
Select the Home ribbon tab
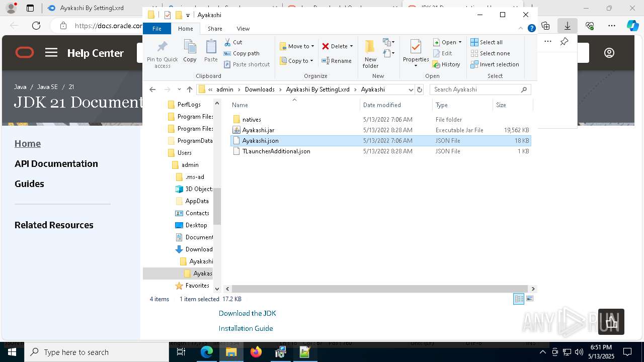coord(186,29)
